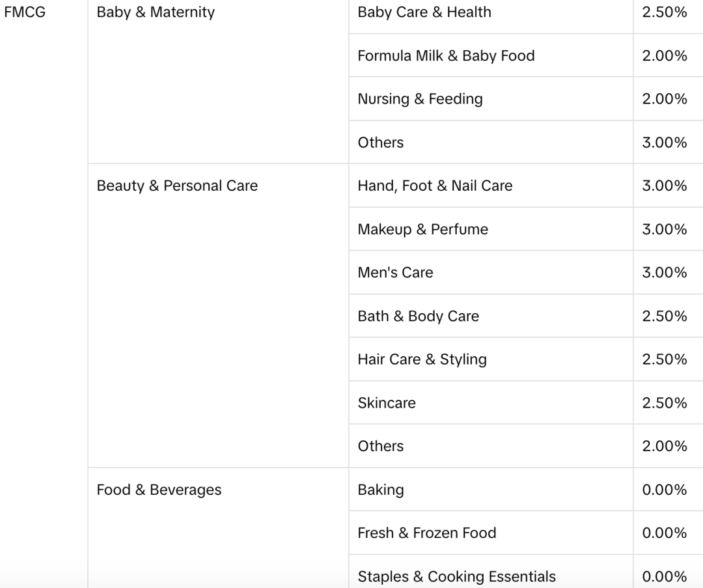Click the Beauty & Personal Care cell
Image resolution: width=703 pixels, height=588 pixels.
(x=177, y=186)
